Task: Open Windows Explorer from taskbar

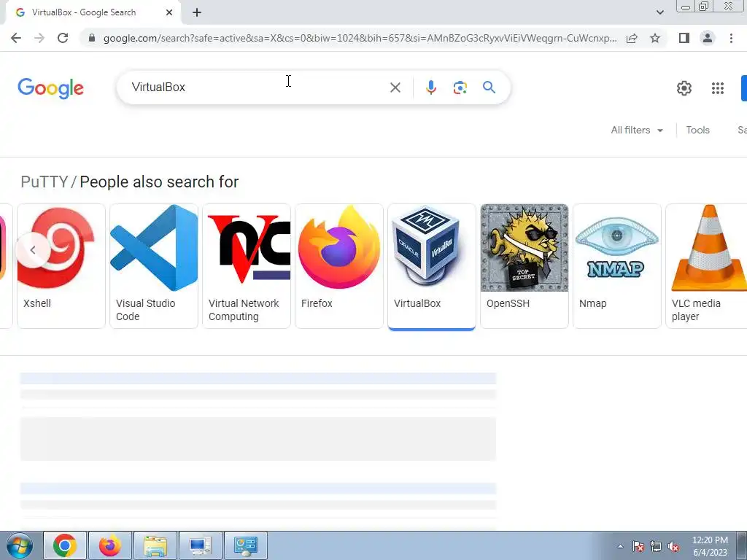Action: point(155,545)
